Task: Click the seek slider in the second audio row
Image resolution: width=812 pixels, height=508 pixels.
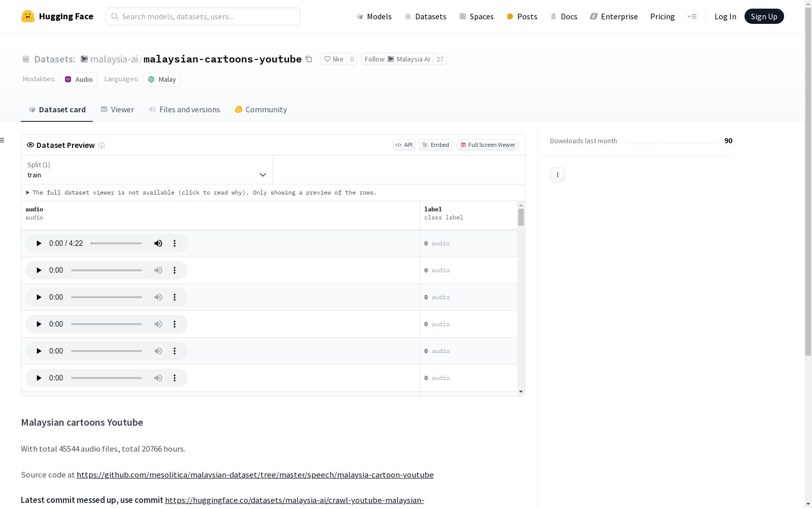Action: click(107, 270)
